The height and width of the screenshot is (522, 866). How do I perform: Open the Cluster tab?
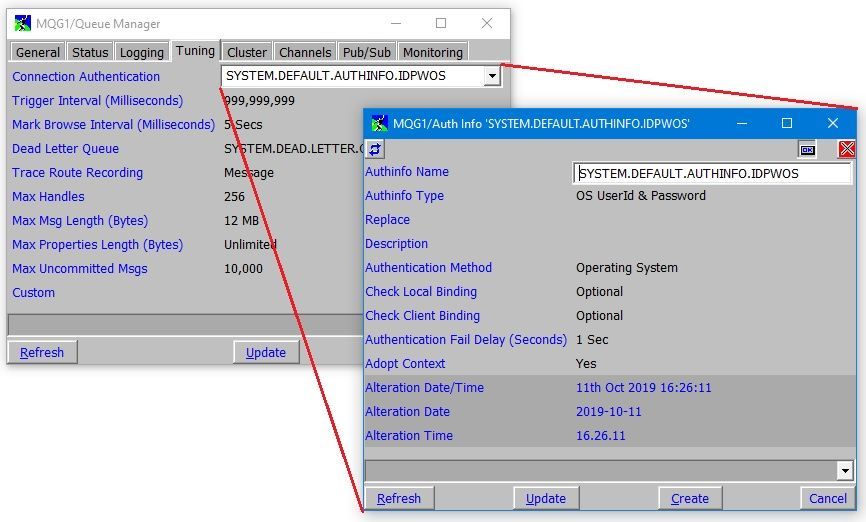coord(247,52)
